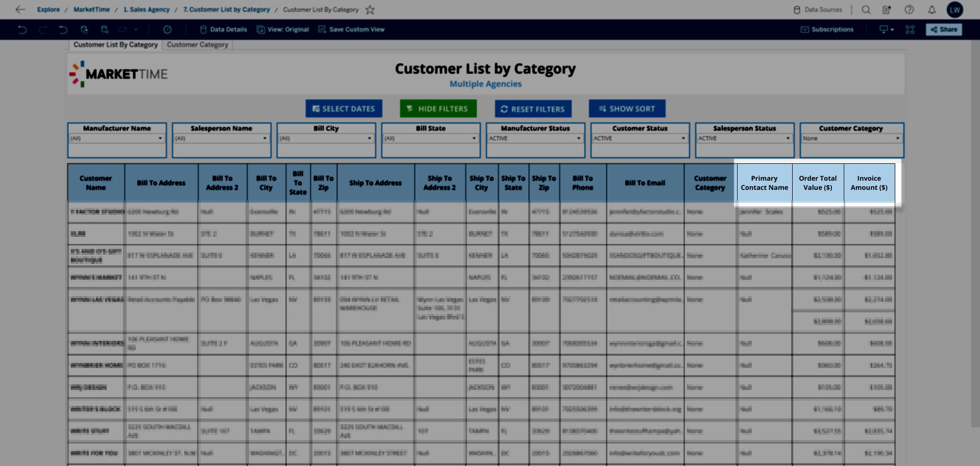Click the Bill To Address 2 column header
This screenshot has width=980, height=466.
tap(223, 183)
